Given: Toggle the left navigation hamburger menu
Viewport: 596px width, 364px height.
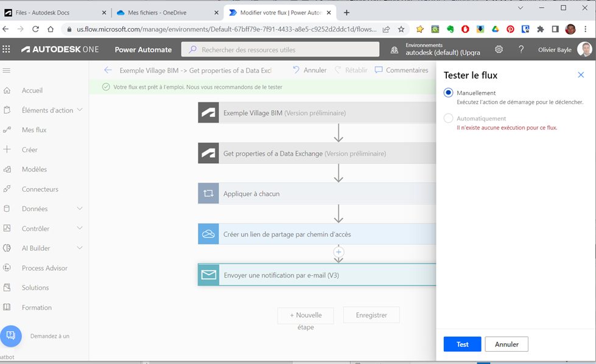Looking at the screenshot, I should [x=7, y=70].
